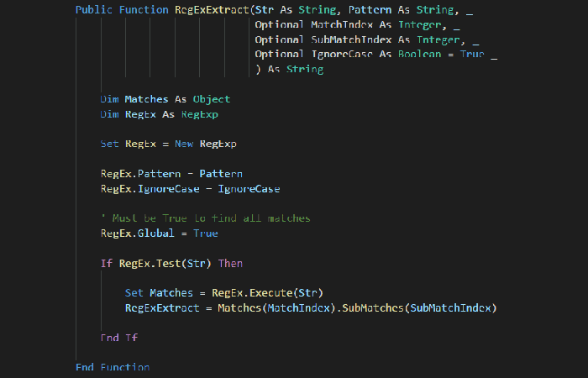Click the RegExExtract function name in declaration
The image size is (588, 378).
coord(212,10)
